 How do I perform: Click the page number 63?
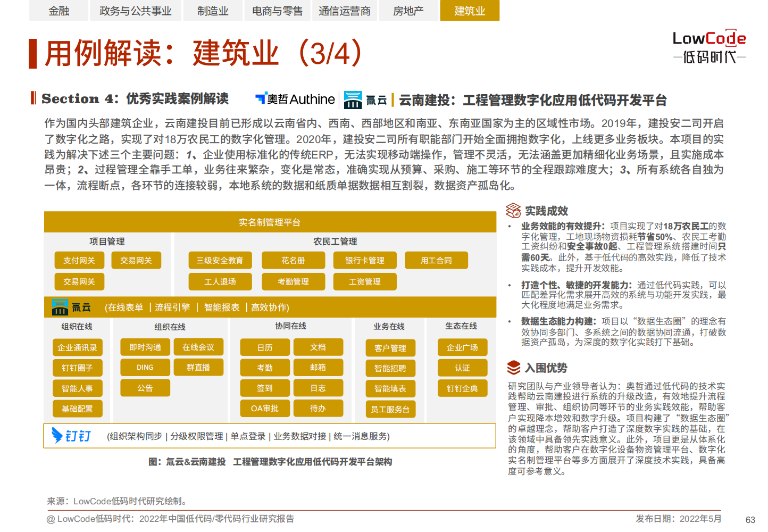[750, 519]
